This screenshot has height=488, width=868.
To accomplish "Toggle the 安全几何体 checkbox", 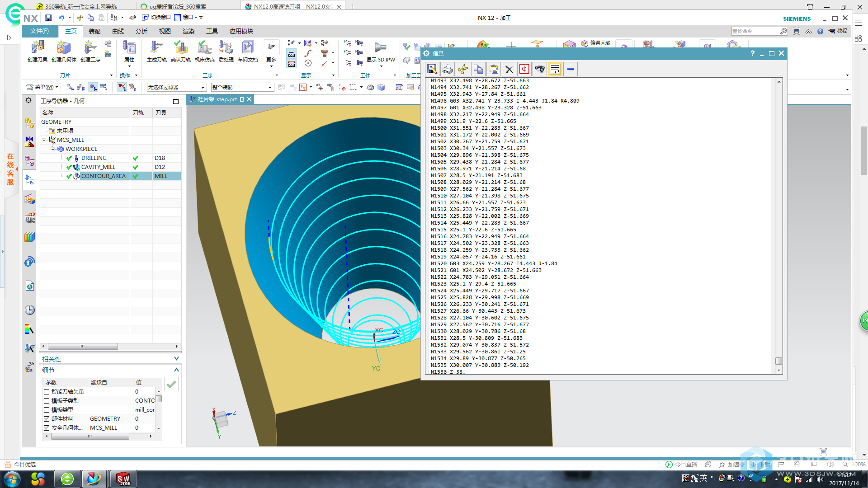I will 47,428.
